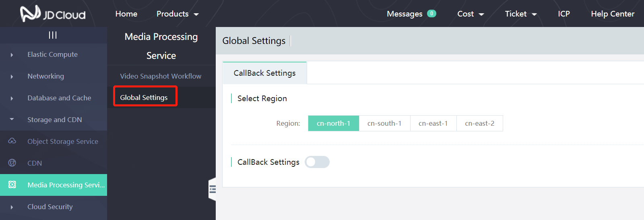
Task: Click the CDN globe icon
Action: tap(12, 163)
